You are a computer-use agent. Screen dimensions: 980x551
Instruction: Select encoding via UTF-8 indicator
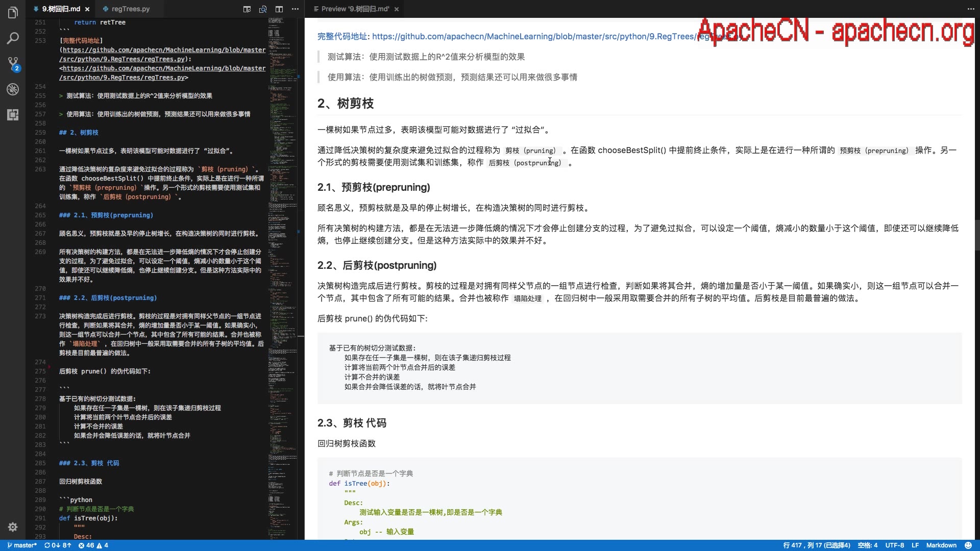(895, 545)
